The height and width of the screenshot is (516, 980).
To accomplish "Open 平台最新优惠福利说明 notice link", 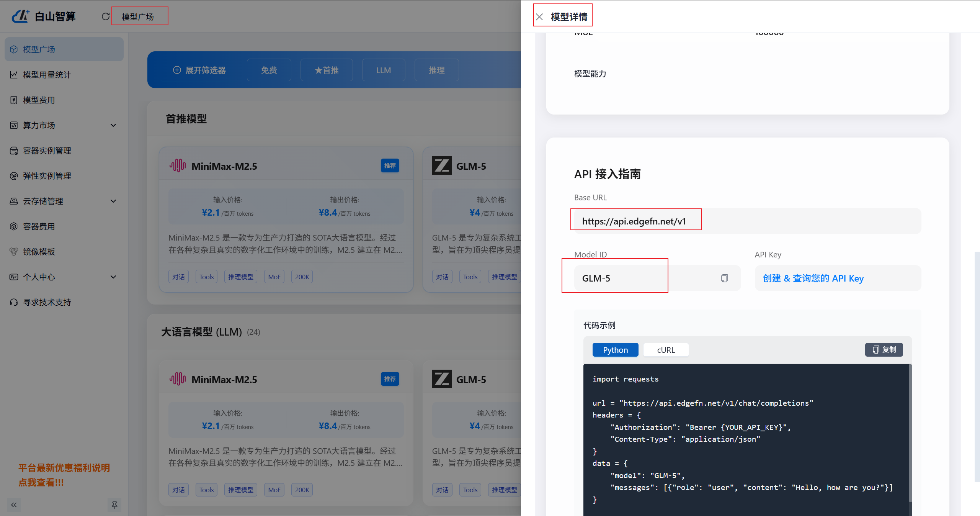I will pos(64,475).
